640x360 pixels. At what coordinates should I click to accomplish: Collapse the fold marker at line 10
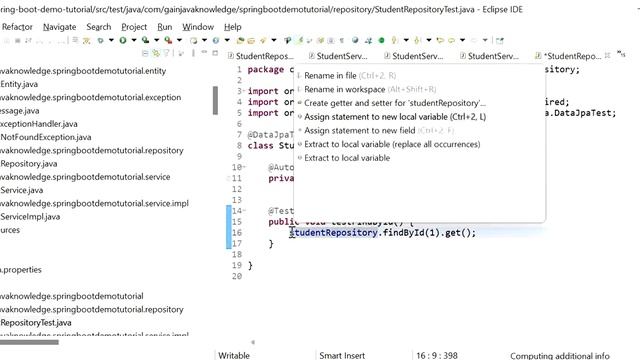[244, 167]
